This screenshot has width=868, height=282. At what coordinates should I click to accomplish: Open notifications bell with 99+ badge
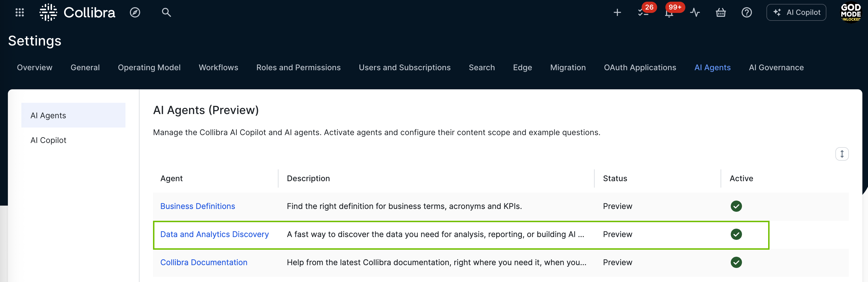pyautogui.click(x=669, y=13)
